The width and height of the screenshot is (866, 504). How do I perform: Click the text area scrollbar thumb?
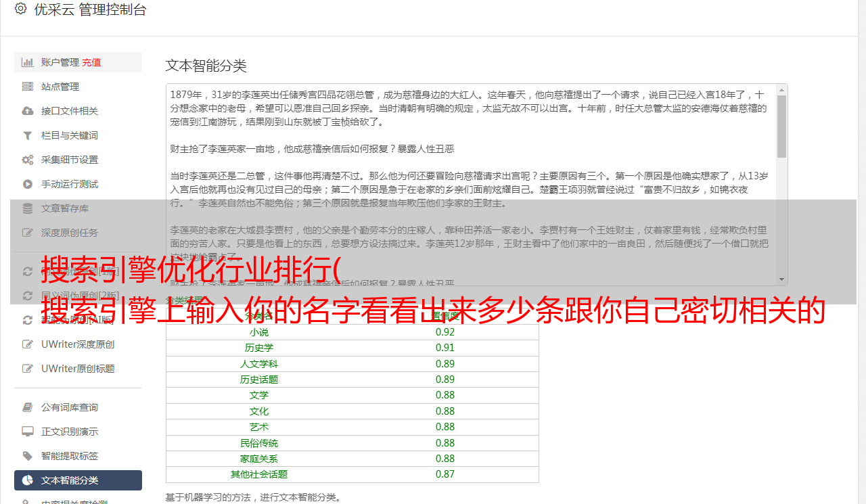782,127
